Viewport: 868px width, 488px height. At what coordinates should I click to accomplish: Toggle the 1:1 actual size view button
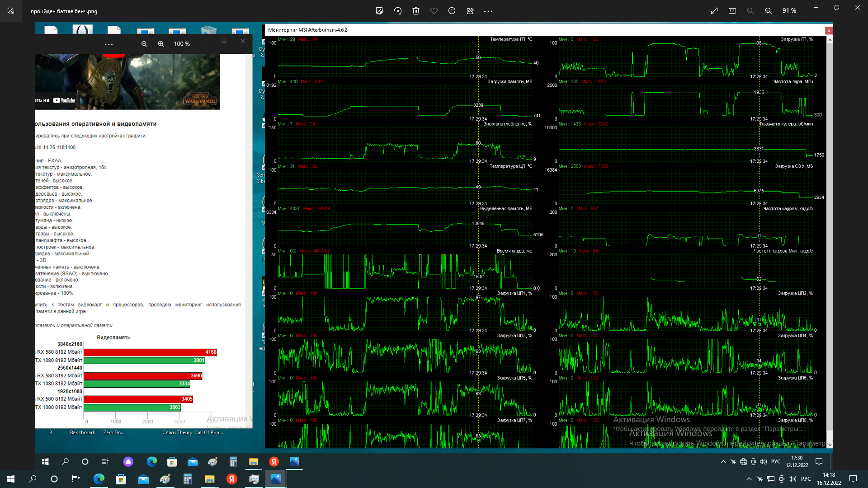[x=732, y=11]
